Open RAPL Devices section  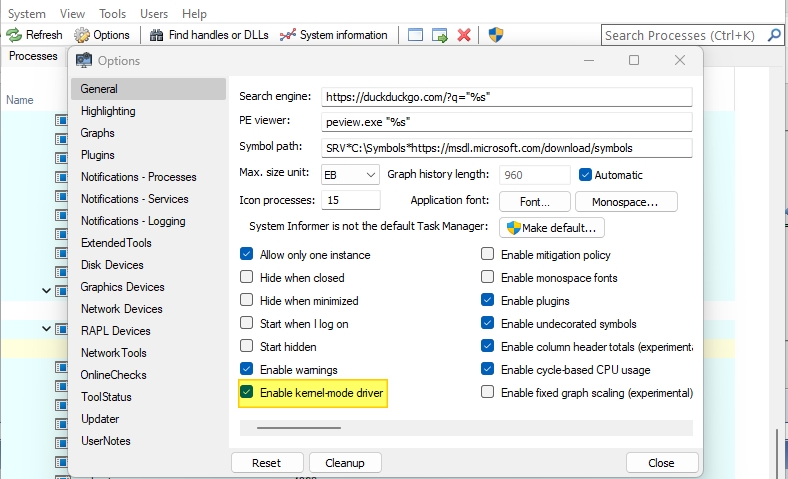pyautogui.click(x=148, y=331)
